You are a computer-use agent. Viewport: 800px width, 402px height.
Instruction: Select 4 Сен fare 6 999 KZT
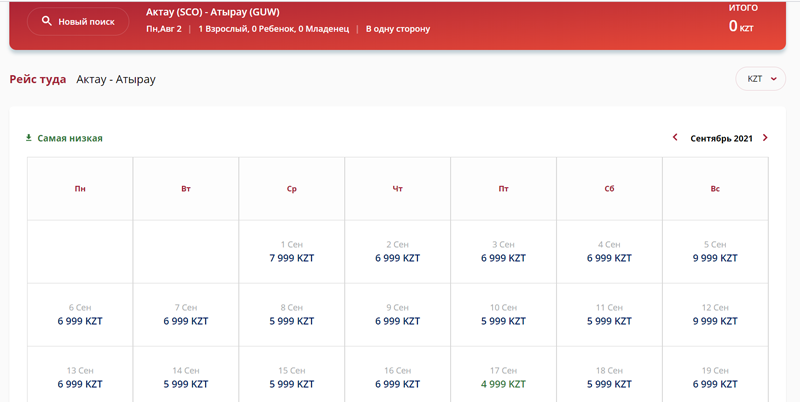tap(609, 252)
